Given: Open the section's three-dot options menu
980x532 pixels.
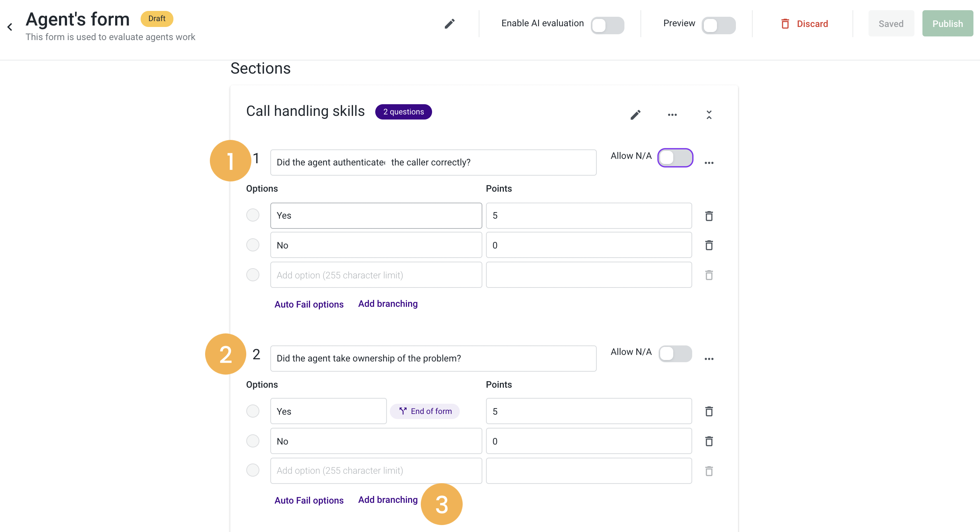Looking at the screenshot, I should click(672, 114).
